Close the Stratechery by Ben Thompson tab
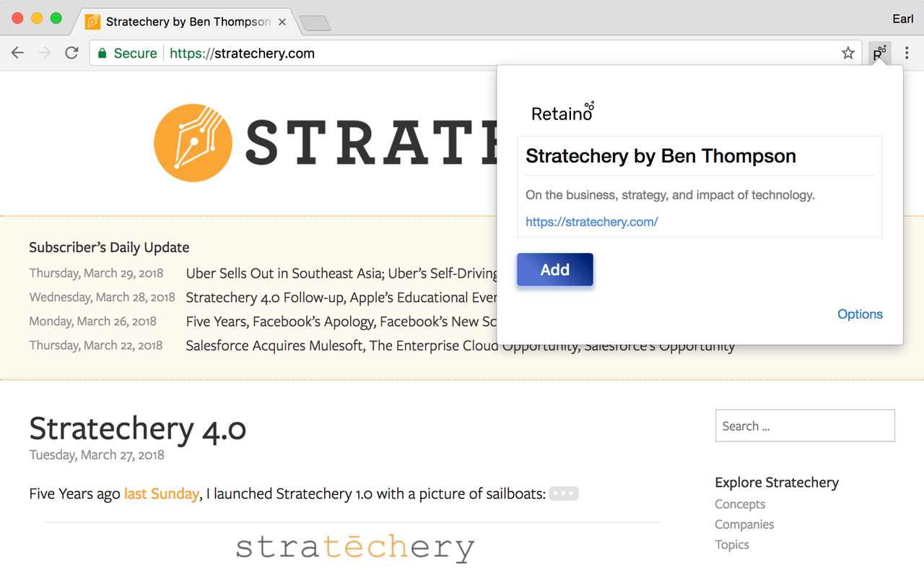Viewport: 924px width, 578px height. point(282,22)
